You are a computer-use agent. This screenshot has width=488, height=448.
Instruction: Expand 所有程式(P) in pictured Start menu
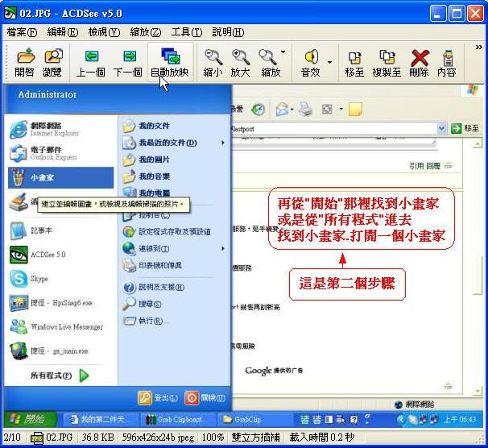tap(60, 375)
